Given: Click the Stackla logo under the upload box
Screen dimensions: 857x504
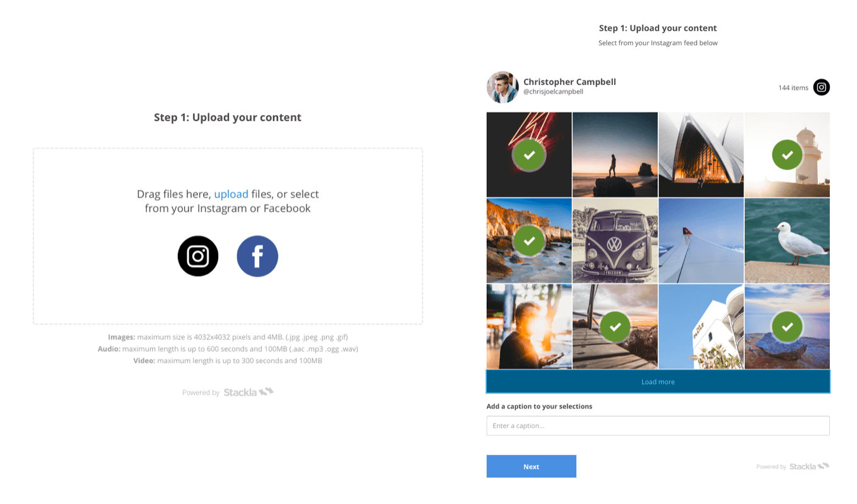Looking at the screenshot, I should click(x=248, y=392).
